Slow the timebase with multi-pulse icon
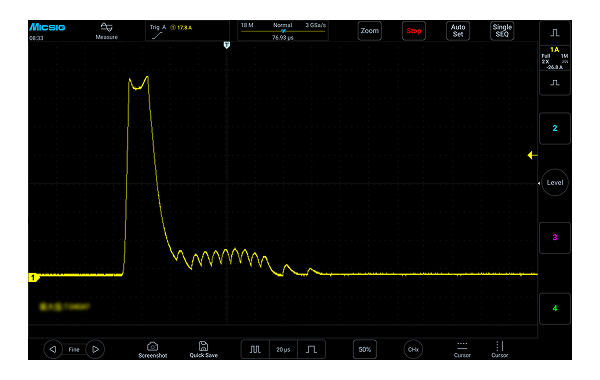 tap(255, 349)
